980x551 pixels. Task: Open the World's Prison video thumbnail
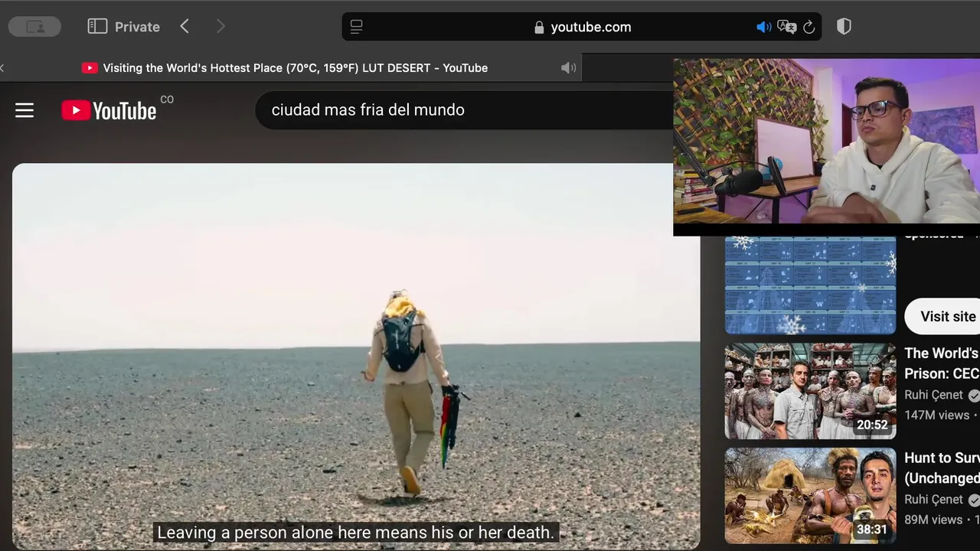pos(810,391)
